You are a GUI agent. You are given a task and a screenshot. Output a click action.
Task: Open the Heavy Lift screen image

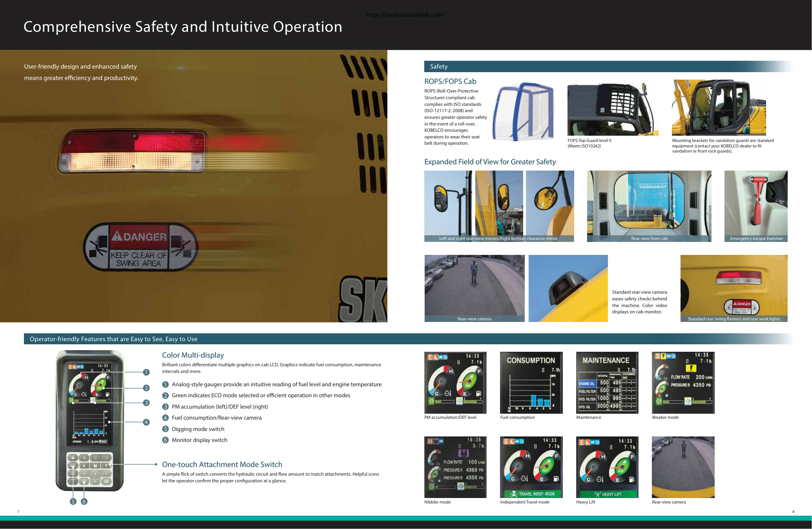(x=607, y=467)
